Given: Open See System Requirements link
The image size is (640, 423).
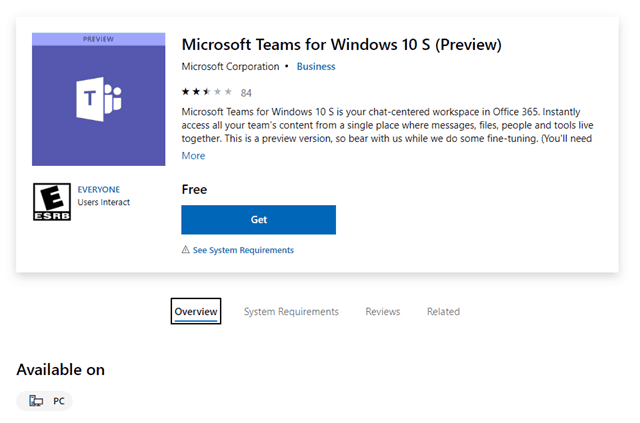Looking at the screenshot, I should [x=243, y=250].
